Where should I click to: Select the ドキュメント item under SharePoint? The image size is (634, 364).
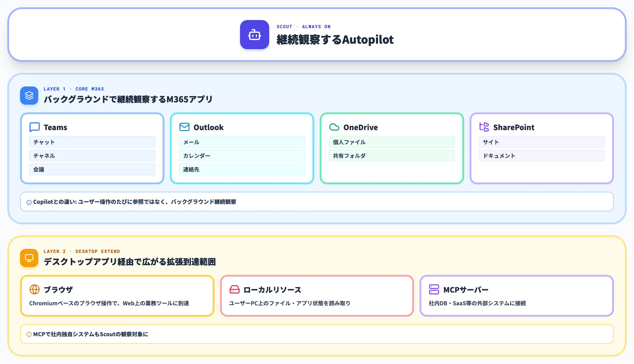click(x=542, y=156)
